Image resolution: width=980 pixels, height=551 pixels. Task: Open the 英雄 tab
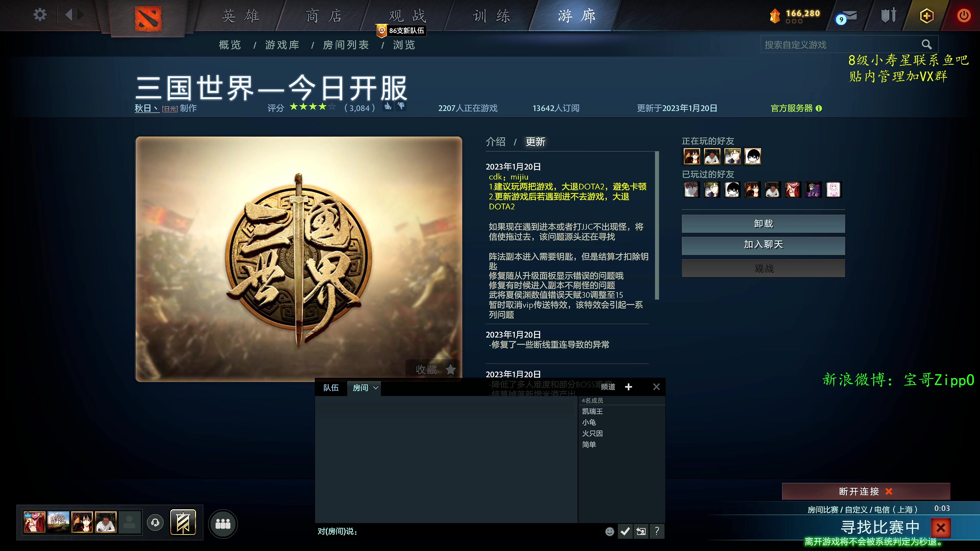240,16
